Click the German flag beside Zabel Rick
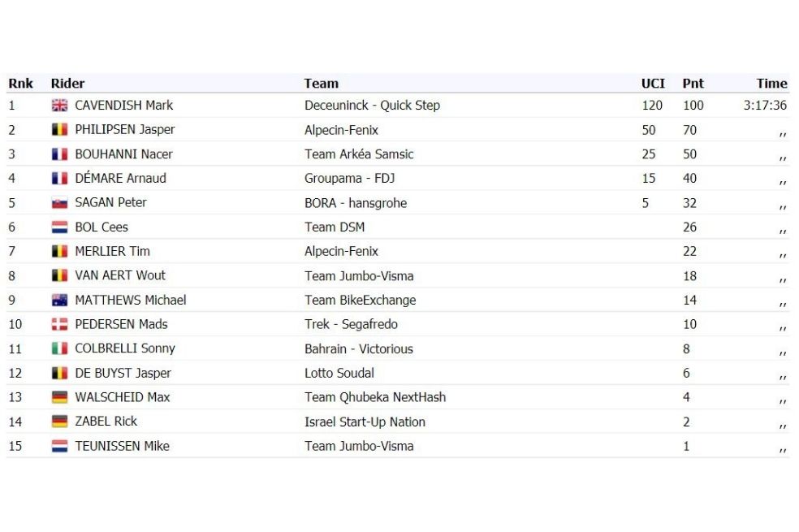Viewport: 799px width, 532px height. (59, 422)
